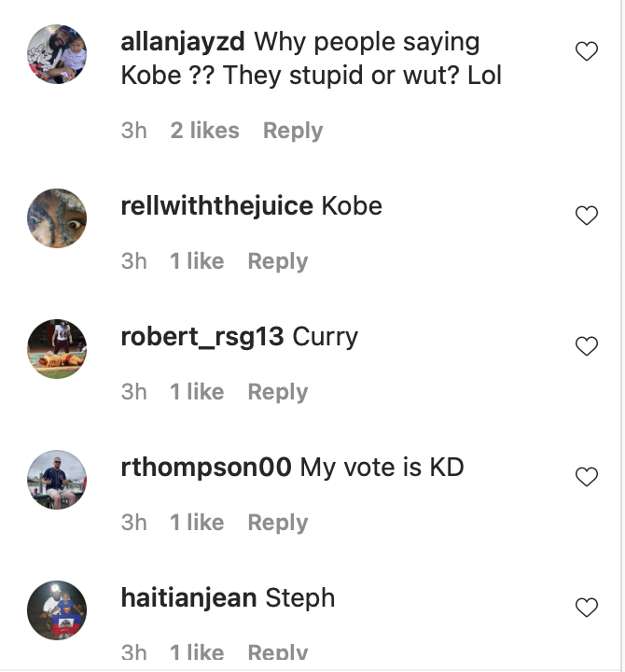This screenshot has width=625, height=672.
Task: Visit rellwiththejuice's username link
Action: pyautogui.click(x=216, y=205)
